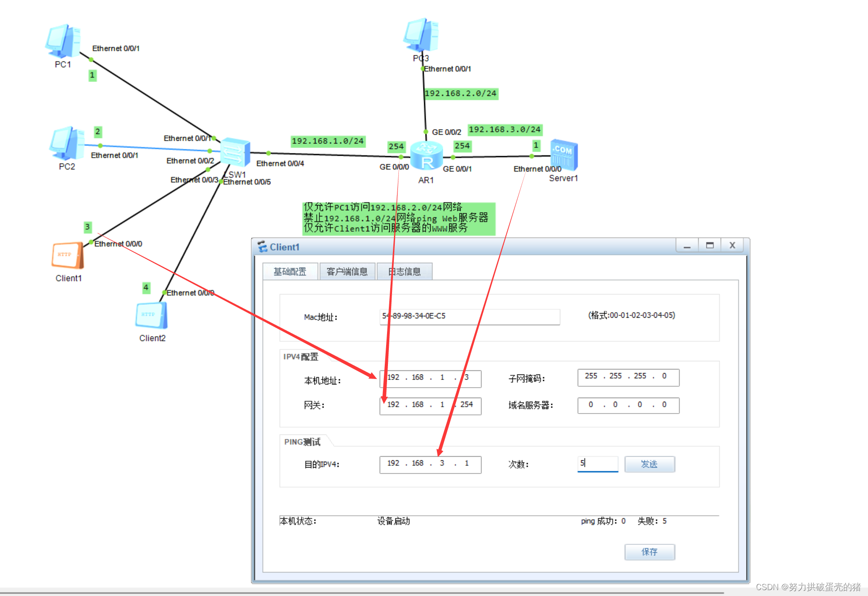The height and width of the screenshot is (596, 868).
Task: Open the 基础配置 tab
Action: coord(289,271)
